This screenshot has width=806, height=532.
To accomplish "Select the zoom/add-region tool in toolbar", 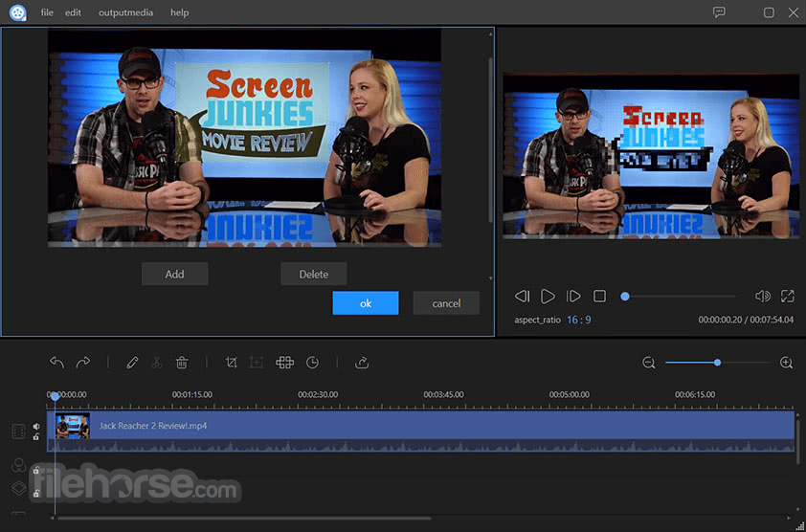I will [256, 363].
